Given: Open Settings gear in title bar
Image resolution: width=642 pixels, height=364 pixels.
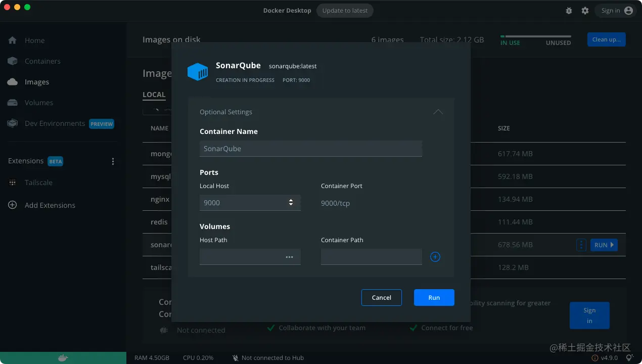Looking at the screenshot, I should coord(585,11).
